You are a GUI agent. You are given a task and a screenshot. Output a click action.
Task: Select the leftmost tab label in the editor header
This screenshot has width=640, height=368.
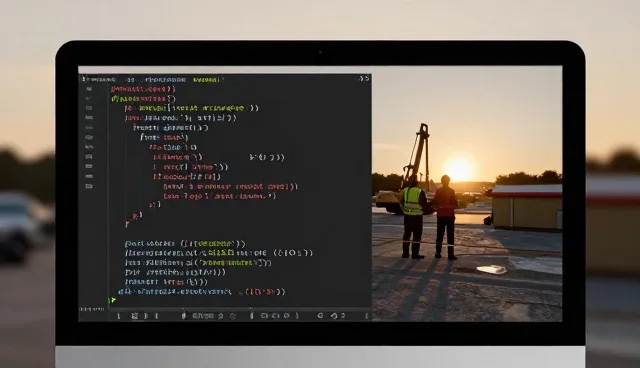[x=100, y=80]
